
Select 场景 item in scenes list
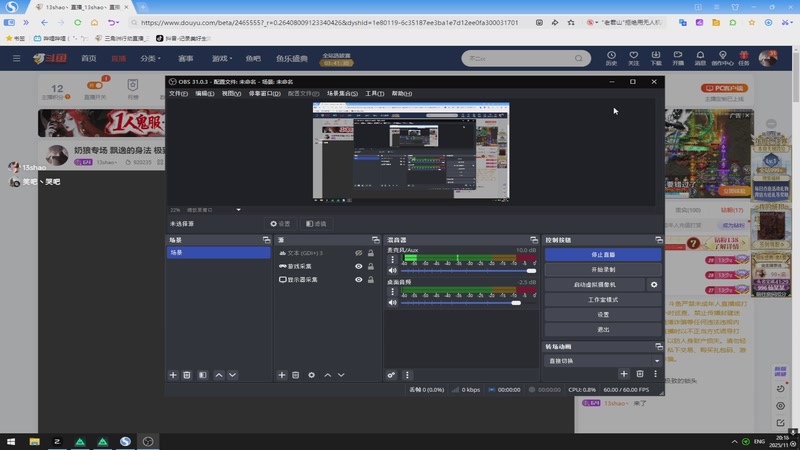(218, 253)
